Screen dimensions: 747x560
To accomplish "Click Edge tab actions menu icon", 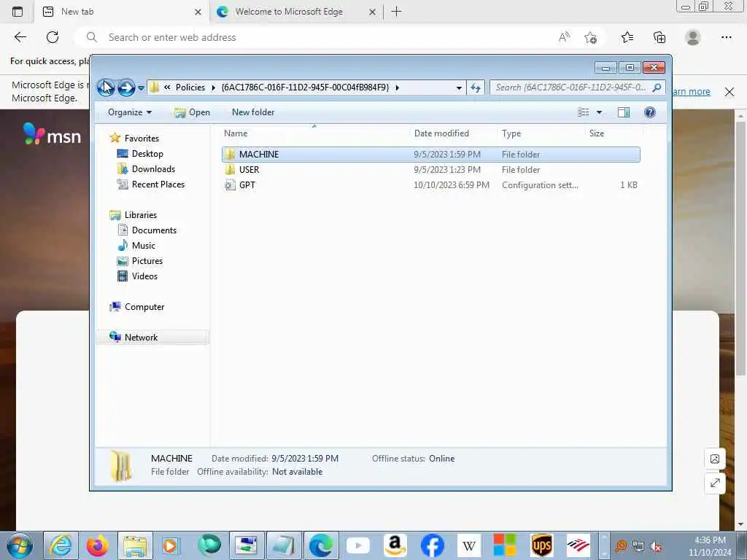I will [x=18, y=12].
